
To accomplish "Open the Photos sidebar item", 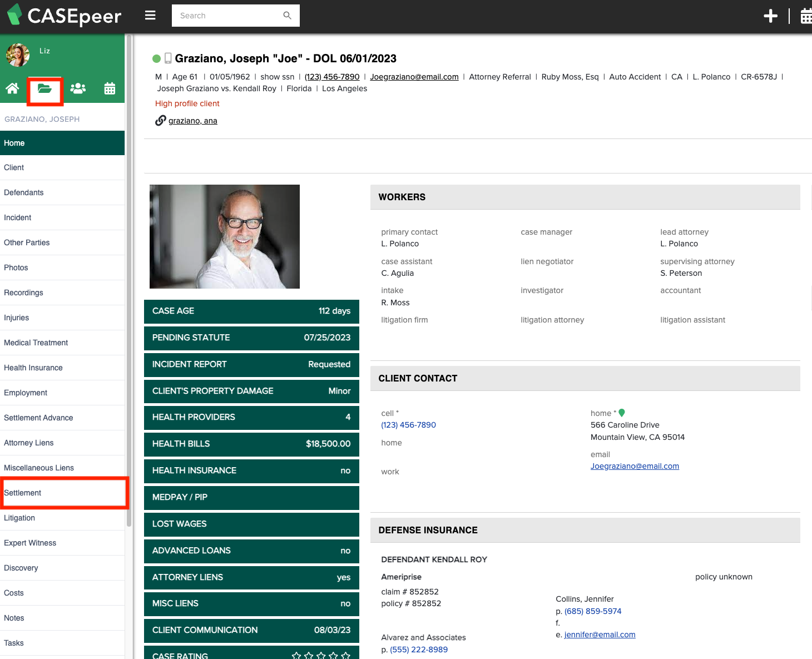I will [62, 267].
